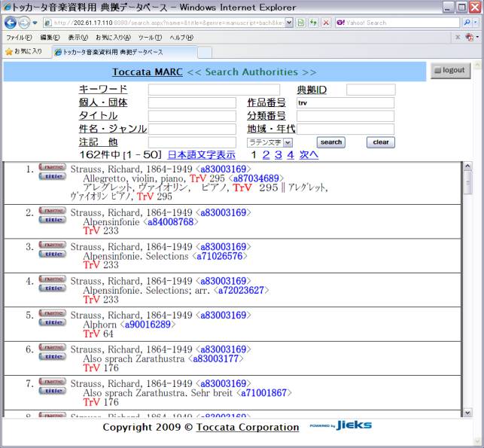Click the name badge on result 2
Viewport: 484px width, 448px height.
point(53,211)
